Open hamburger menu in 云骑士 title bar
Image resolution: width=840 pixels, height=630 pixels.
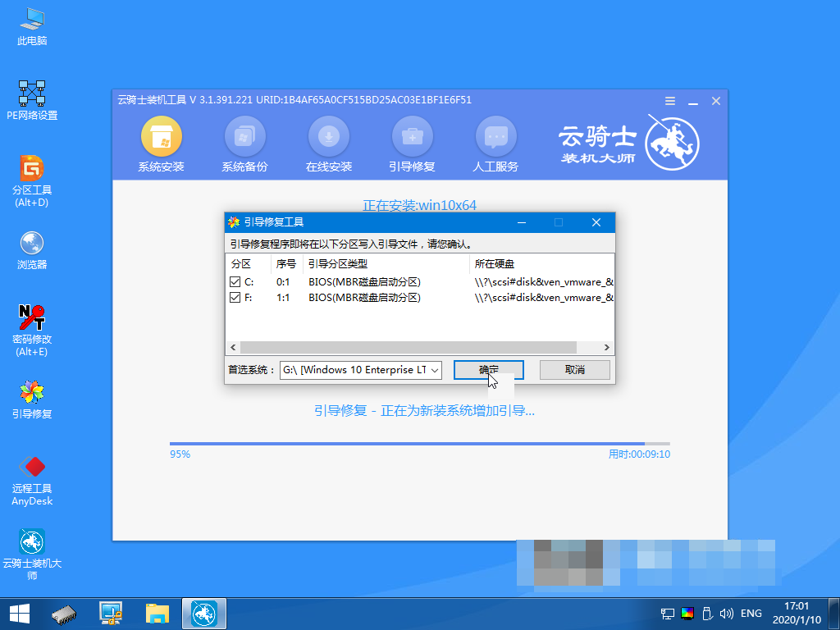(670, 101)
